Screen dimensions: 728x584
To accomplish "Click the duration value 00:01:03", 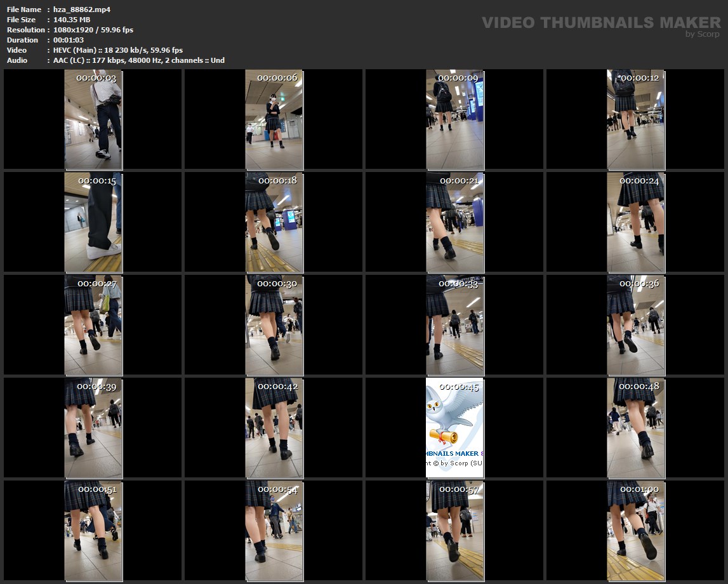I will [69, 40].
